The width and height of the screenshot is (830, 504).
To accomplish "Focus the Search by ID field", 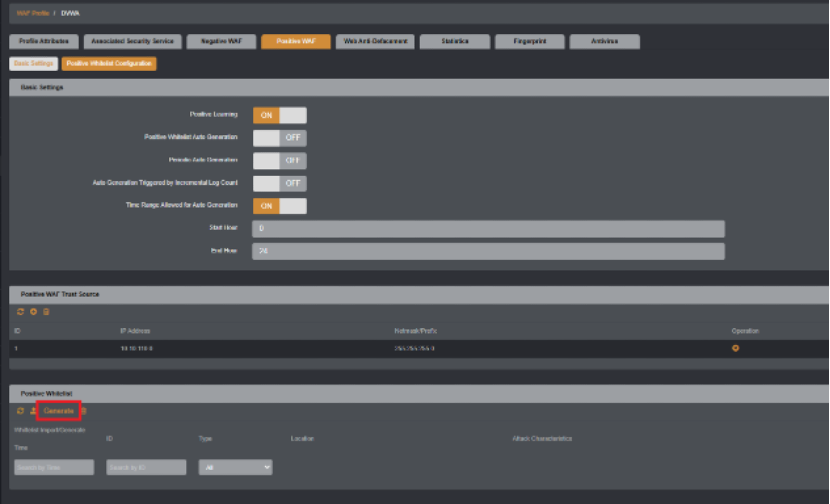I will coord(146,467).
